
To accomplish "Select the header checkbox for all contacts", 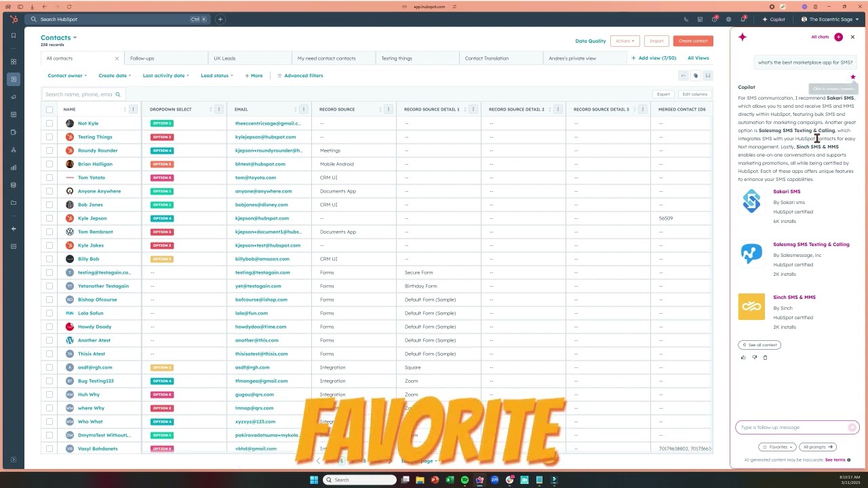I will click(x=50, y=110).
